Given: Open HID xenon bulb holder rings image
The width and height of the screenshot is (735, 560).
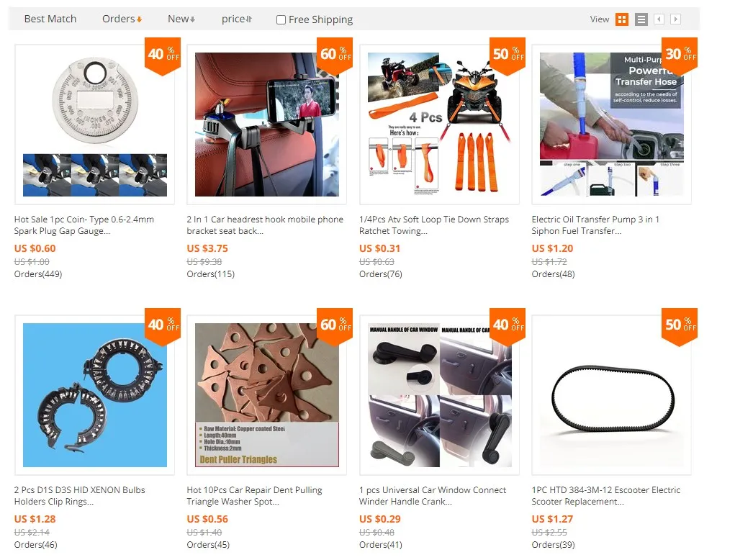Looking at the screenshot, I should pyautogui.click(x=95, y=395).
